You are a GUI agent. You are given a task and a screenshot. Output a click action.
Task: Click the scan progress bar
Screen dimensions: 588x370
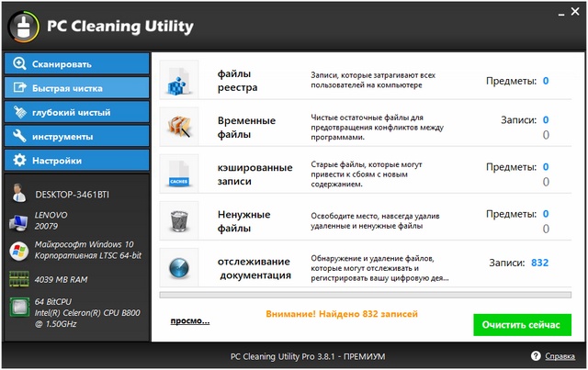click(366, 296)
